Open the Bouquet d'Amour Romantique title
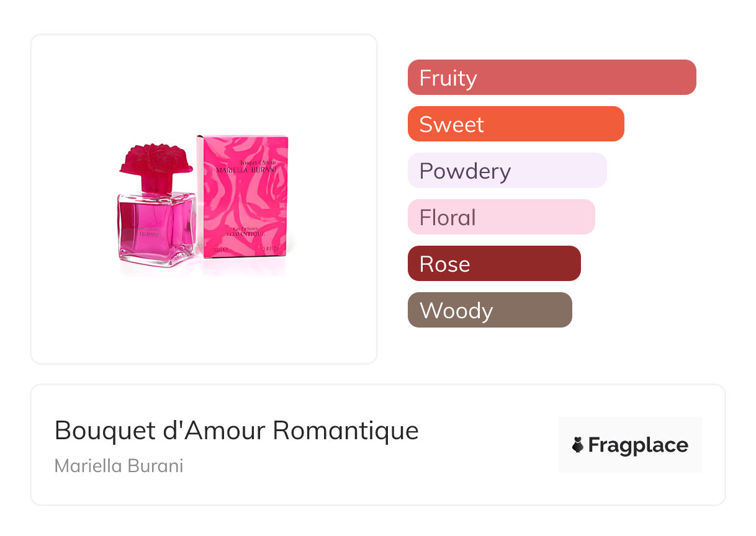The image size is (756, 536). click(x=236, y=431)
